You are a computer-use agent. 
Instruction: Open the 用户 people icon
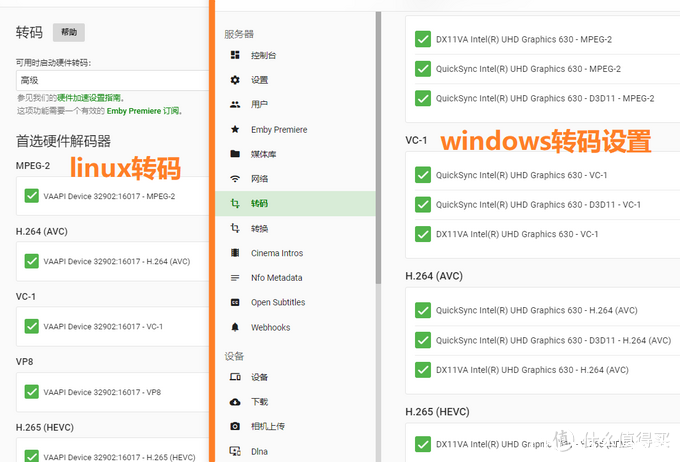pos(235,105)
